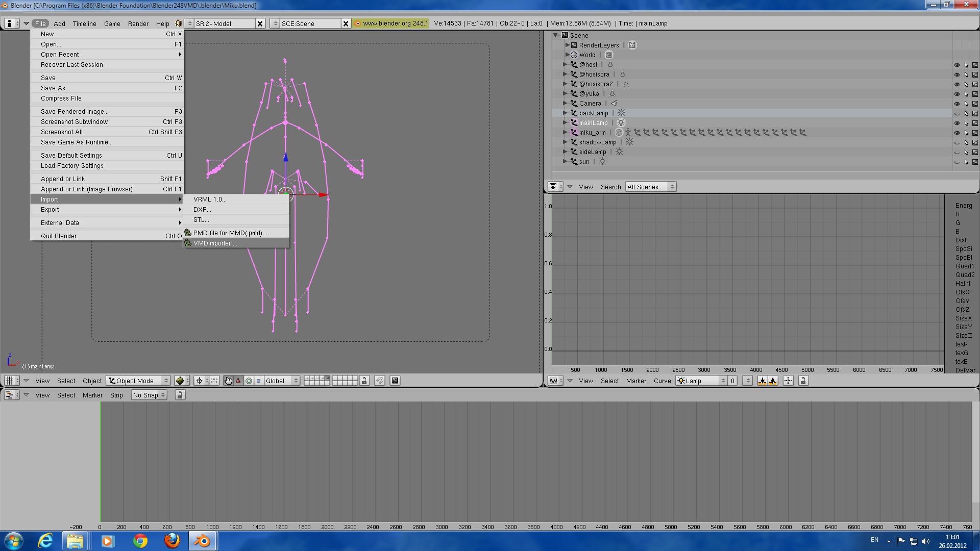The height and width of the screenshot is (551, 980).
Task: Click Curve menu in IPO editor header
Action: (662, 381)
